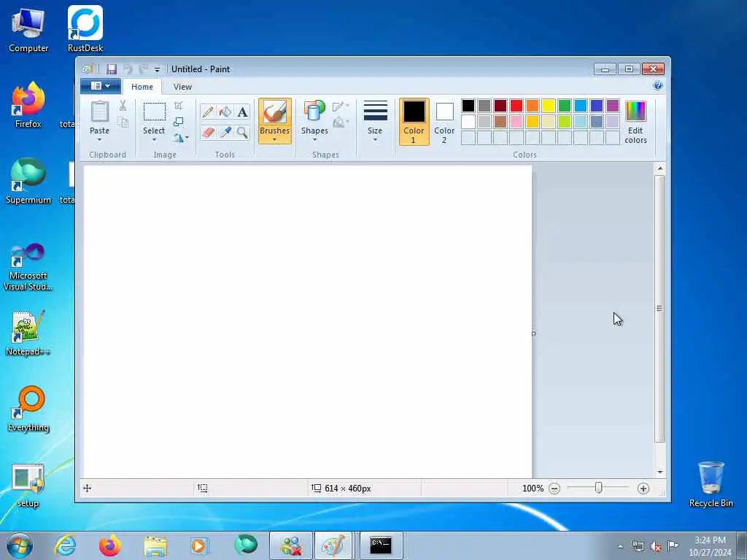Viewport: 747px width, 560px height.
Task: Open Windows Explorer folder in taskbar
Action: 155,546
